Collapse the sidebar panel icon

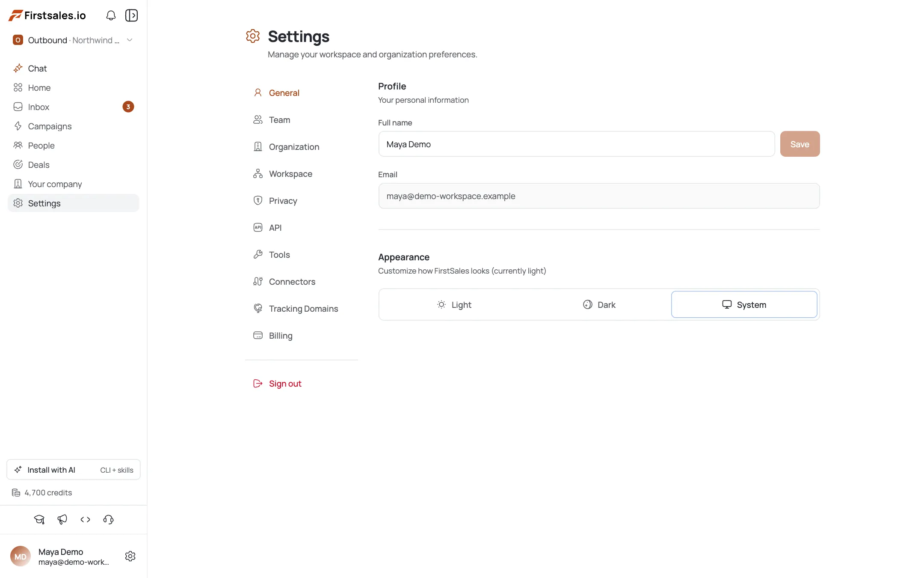[x=131, y=15]
